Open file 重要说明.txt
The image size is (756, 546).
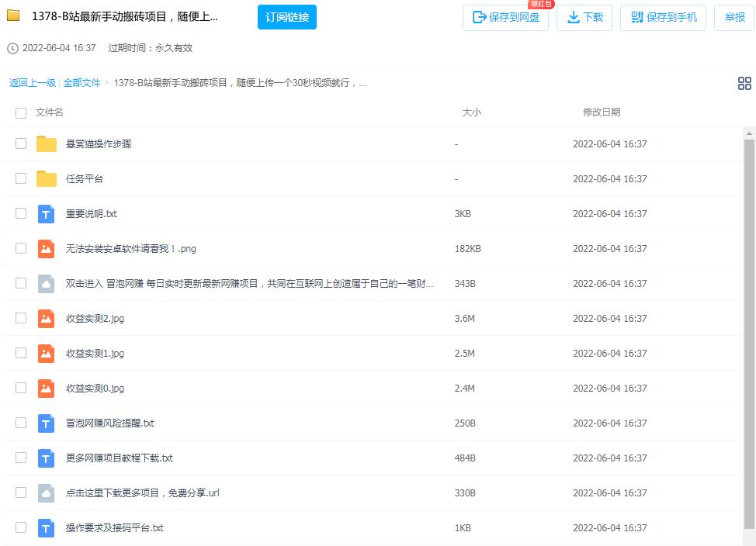(x=91, y=214)
